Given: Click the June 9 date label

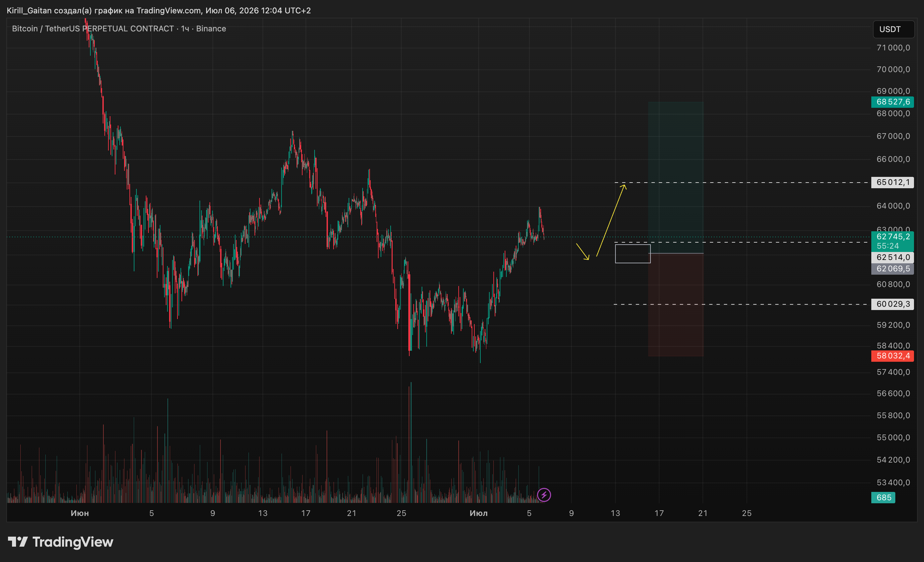Looking at the screenshot, I should (212, 514).
